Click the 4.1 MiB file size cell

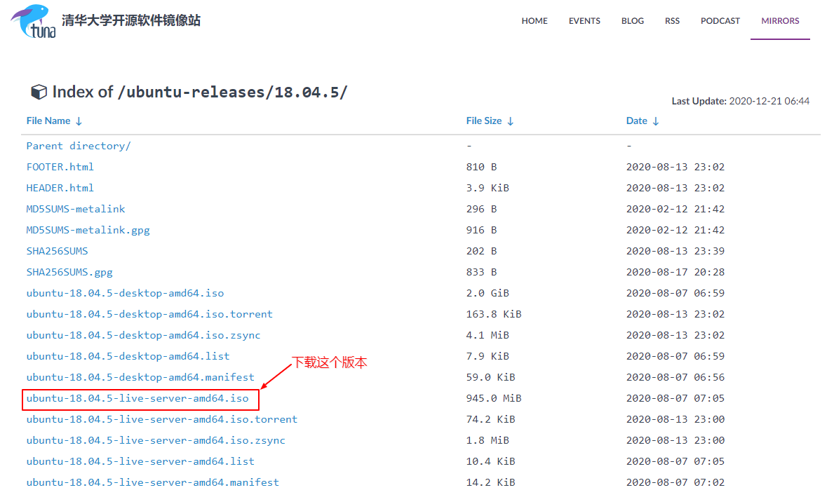click(488, 335)
